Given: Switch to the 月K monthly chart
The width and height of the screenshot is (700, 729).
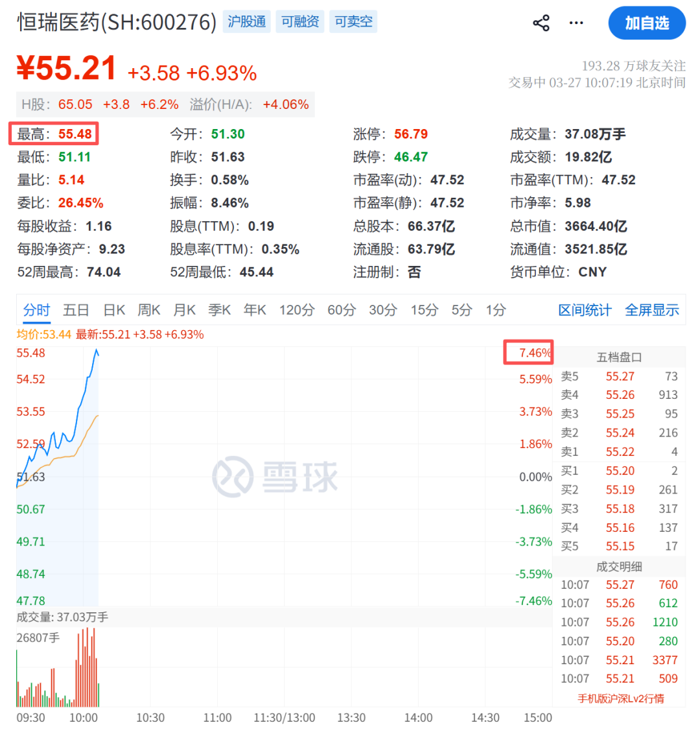Looking at the screenshot, I should click(x=184, y=310).
